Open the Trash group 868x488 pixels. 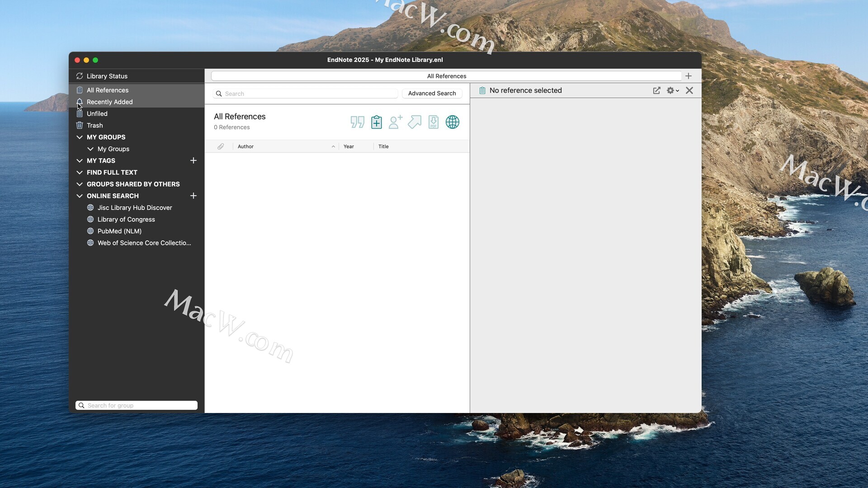click(x=137, y=125)
